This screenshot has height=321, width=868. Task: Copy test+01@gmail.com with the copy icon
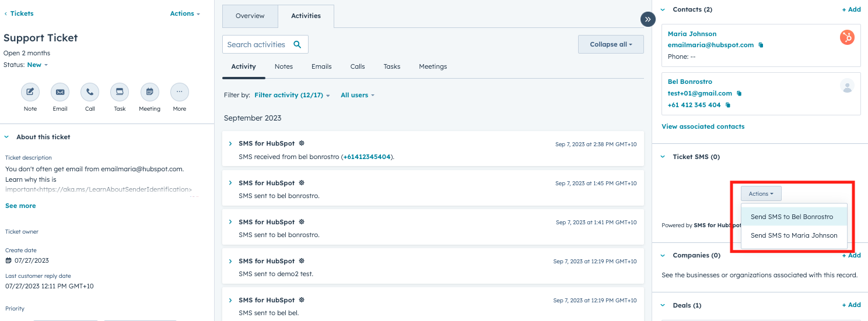click(739, 93)
